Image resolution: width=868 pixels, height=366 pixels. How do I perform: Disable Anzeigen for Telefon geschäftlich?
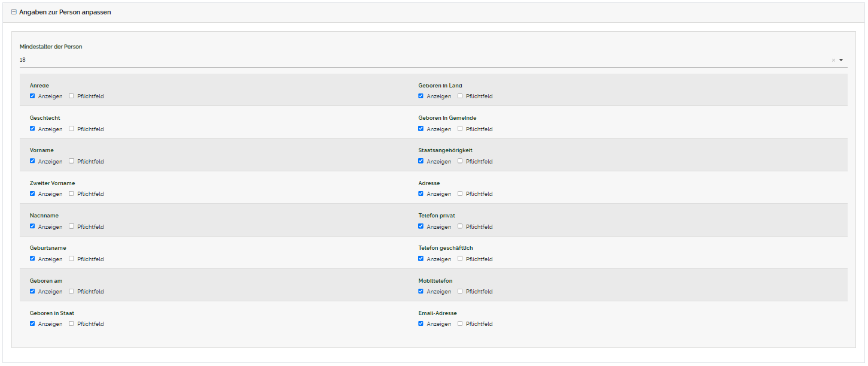pos(421,259)
